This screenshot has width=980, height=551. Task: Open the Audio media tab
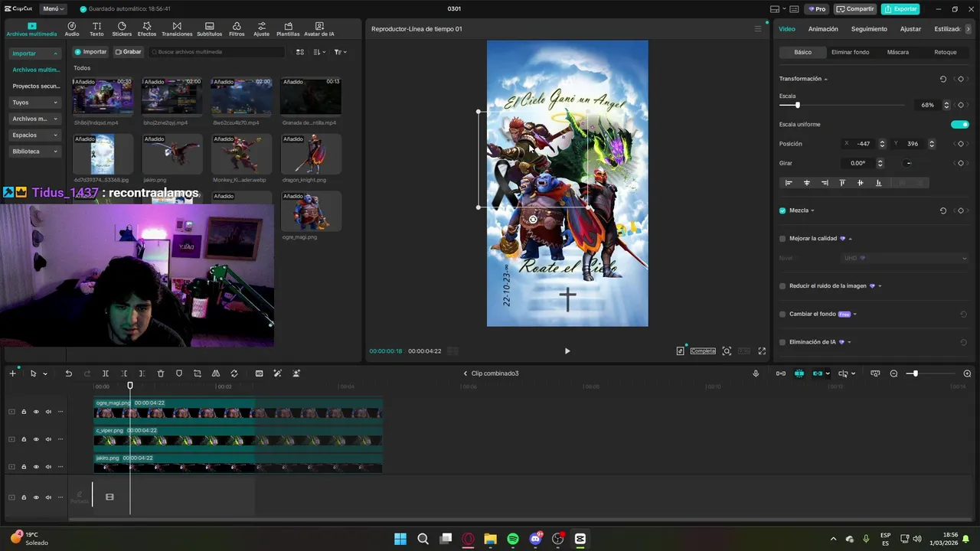point(72,29)
